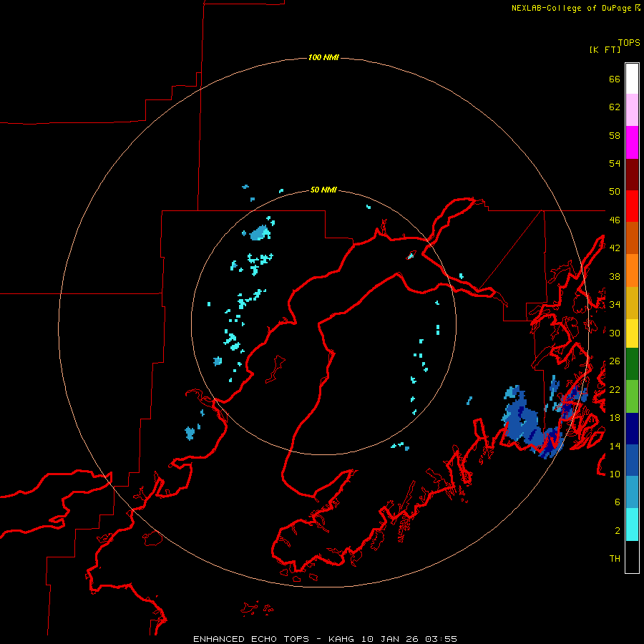The width and height of the screenshot is (644, 644).
Task: Select the white swatch in the legend
Action: pos(632,79)
